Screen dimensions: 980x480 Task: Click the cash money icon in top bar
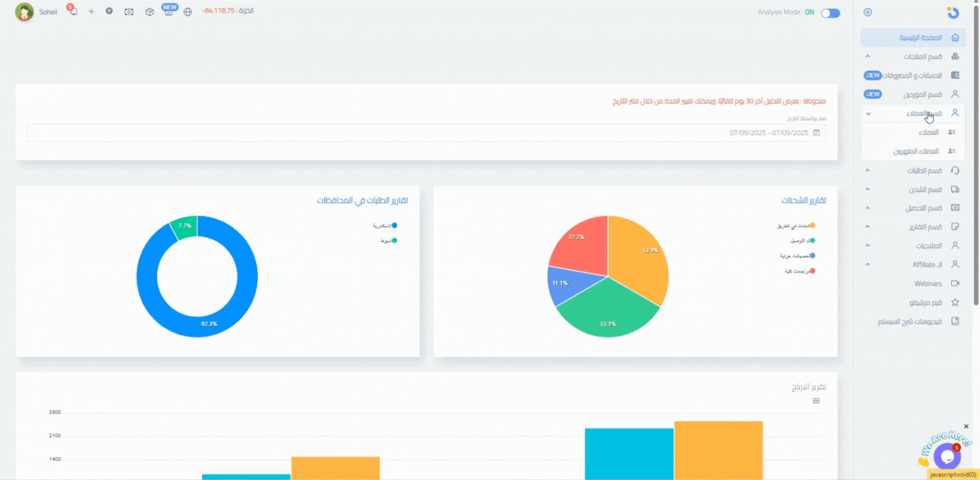[129, 12]
